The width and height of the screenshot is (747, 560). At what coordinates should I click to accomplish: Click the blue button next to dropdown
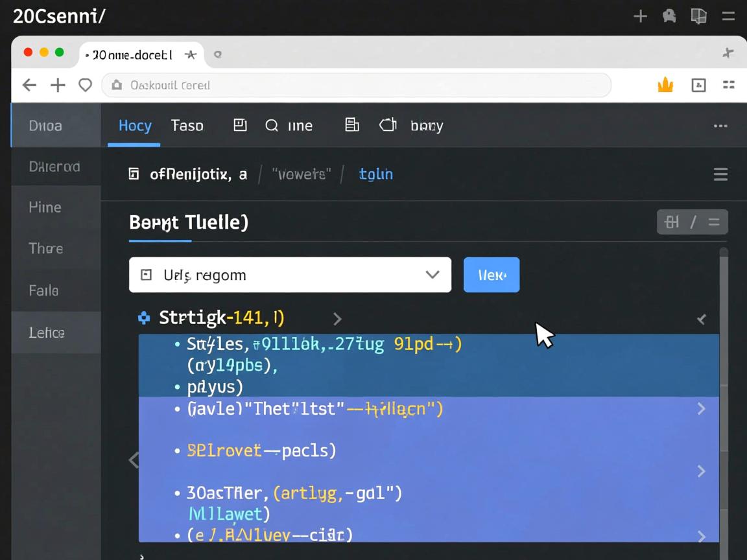pyautogui.click(x=491, y=275)
